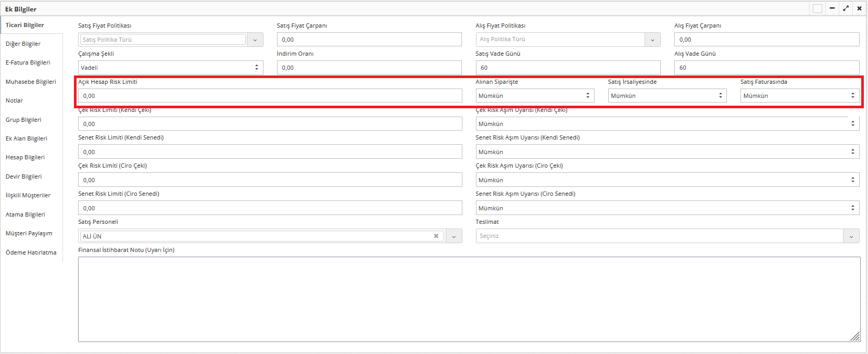Focus the Satış Vade Günü input
Viewport: 868px width, 354px height.
point(568,68)
